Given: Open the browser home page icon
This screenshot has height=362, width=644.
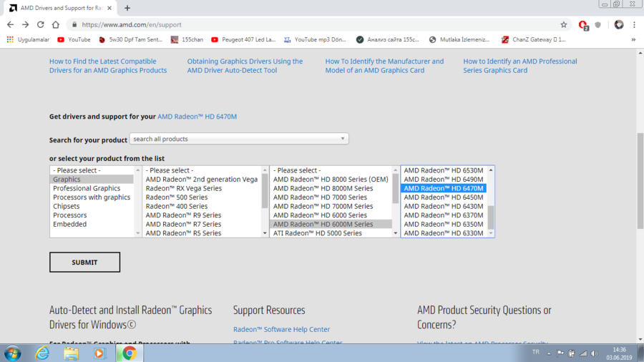Looking at the screenshot, I should pyautogui.click(x=55, y=24).
